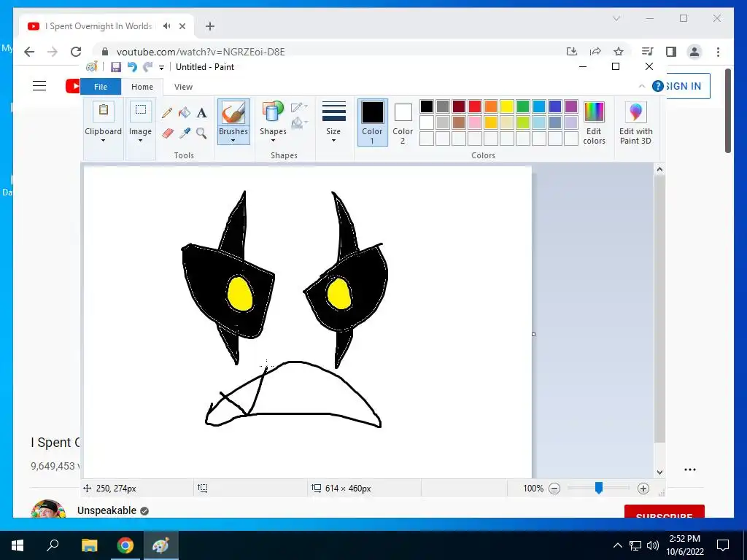Click the Chrome share page icon
747x560 pixels.
coord(595,52)
